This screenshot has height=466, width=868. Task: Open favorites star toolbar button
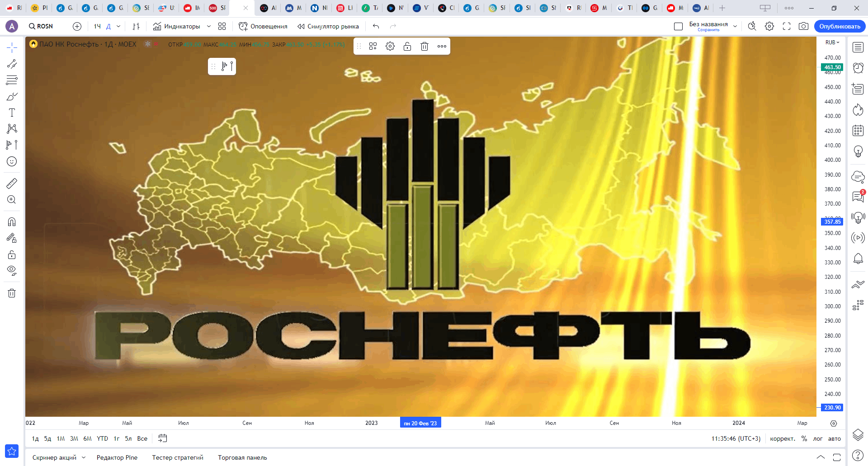coord(12,451)
